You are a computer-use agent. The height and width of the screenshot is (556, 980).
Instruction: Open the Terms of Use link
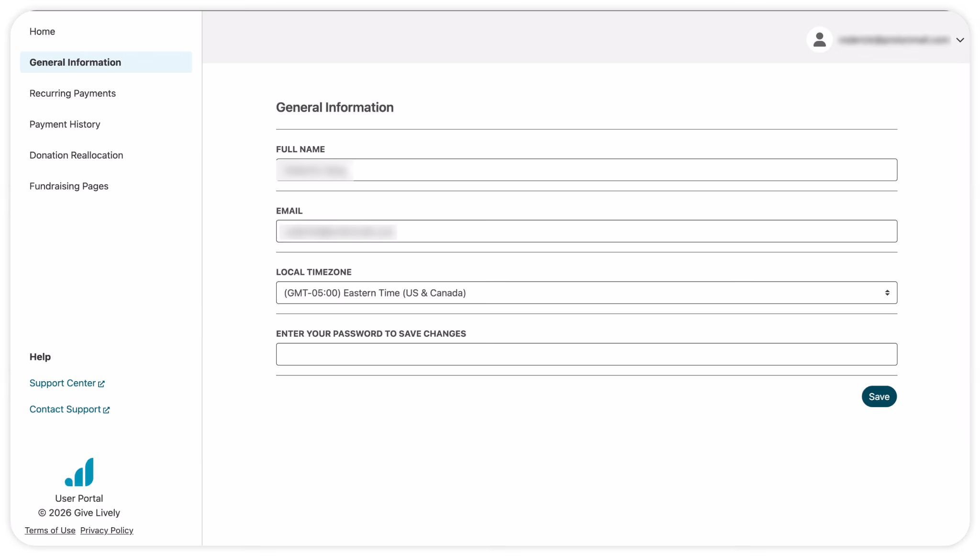(50, 531)
